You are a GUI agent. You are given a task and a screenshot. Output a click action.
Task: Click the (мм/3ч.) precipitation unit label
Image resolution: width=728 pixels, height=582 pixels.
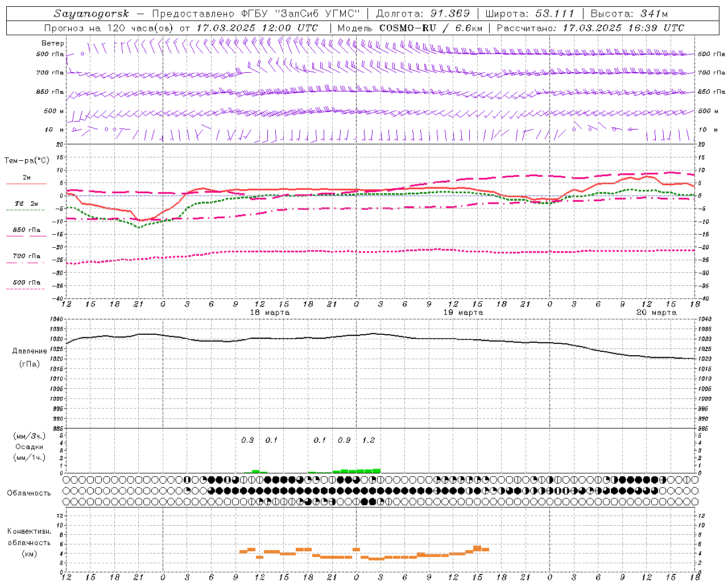(30, 436)
